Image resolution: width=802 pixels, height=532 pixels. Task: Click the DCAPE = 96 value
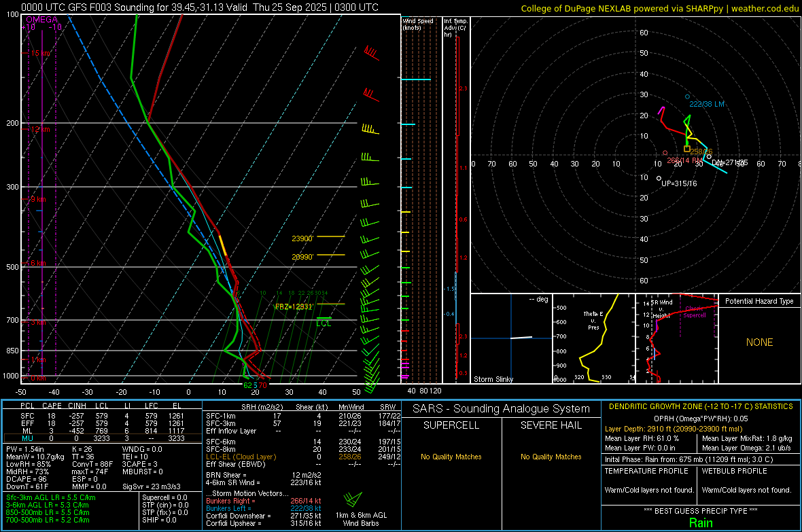point(26,479)
